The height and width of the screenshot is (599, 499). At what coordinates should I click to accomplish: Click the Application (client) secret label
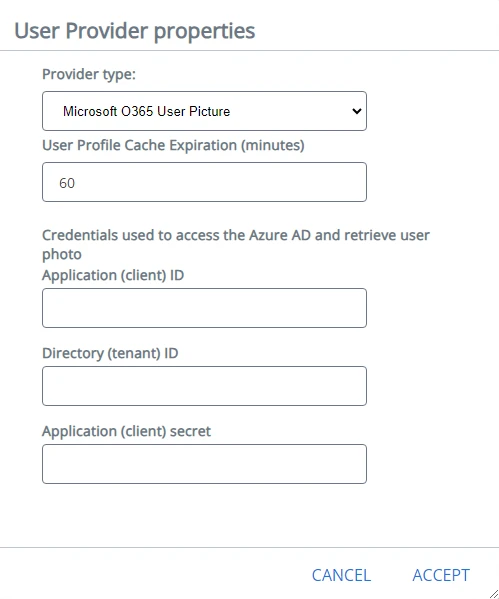point(126,431)
